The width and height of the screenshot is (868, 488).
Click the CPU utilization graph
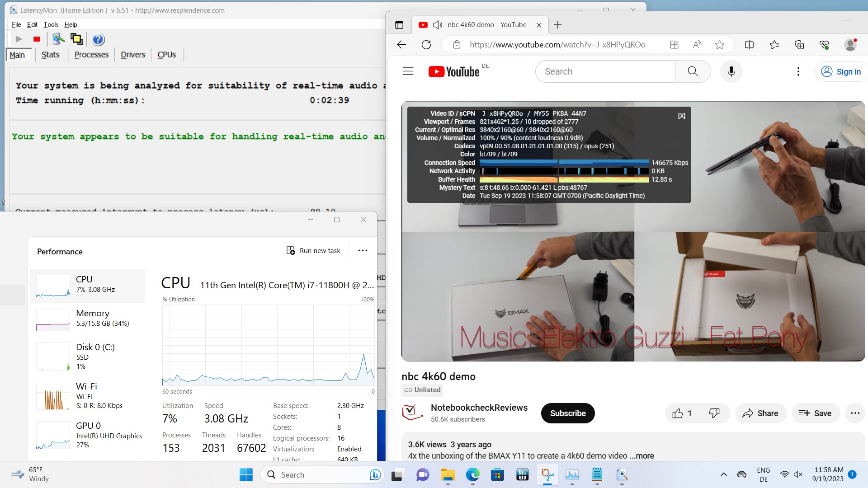pyautogui.click(x=269, y=344)
